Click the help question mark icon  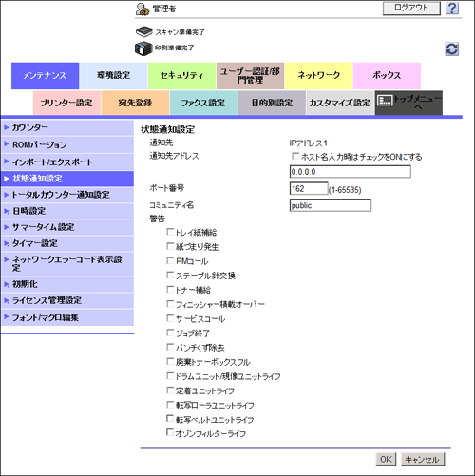[x=452, y=9]
